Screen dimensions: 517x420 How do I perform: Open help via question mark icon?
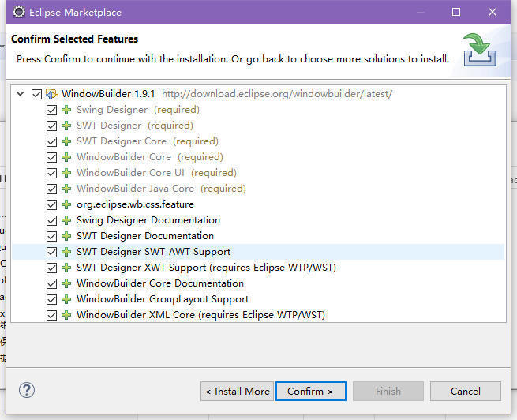click(x=27, y=390)
